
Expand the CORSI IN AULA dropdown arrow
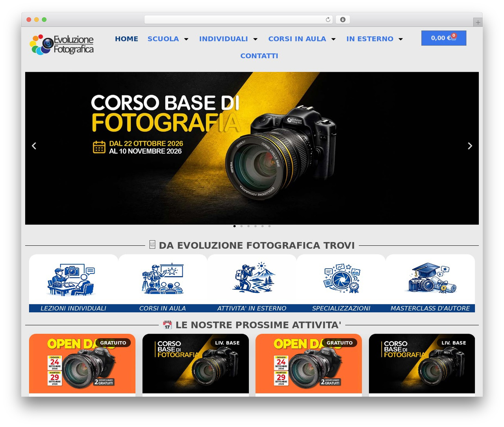[x=334, y=39]
